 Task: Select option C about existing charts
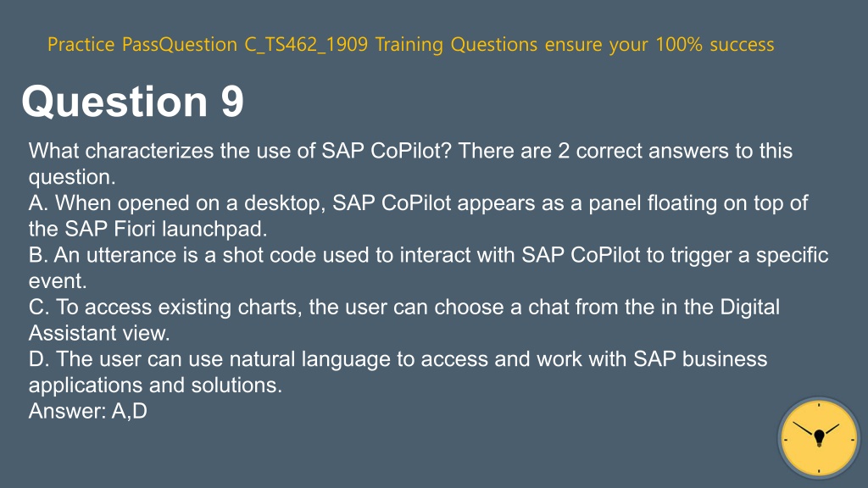coord(404,319)
